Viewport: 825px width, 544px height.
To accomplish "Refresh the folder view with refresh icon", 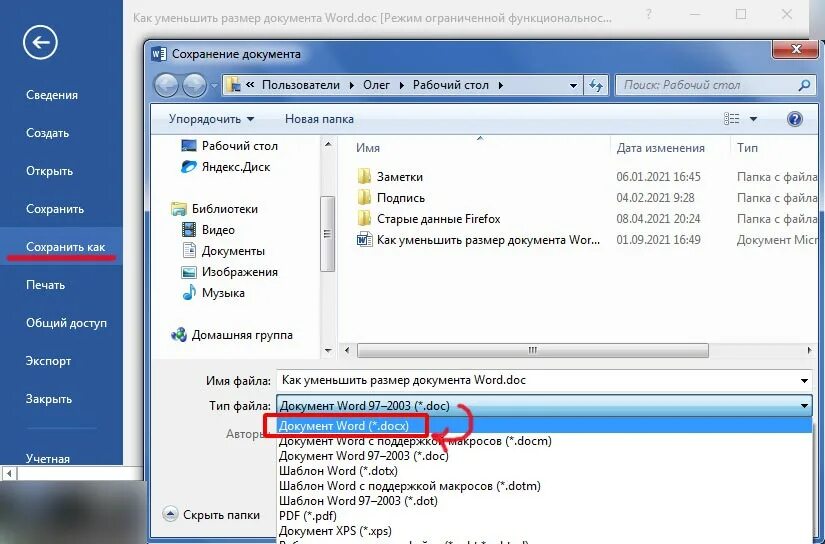I will click(x=596, y=85).
